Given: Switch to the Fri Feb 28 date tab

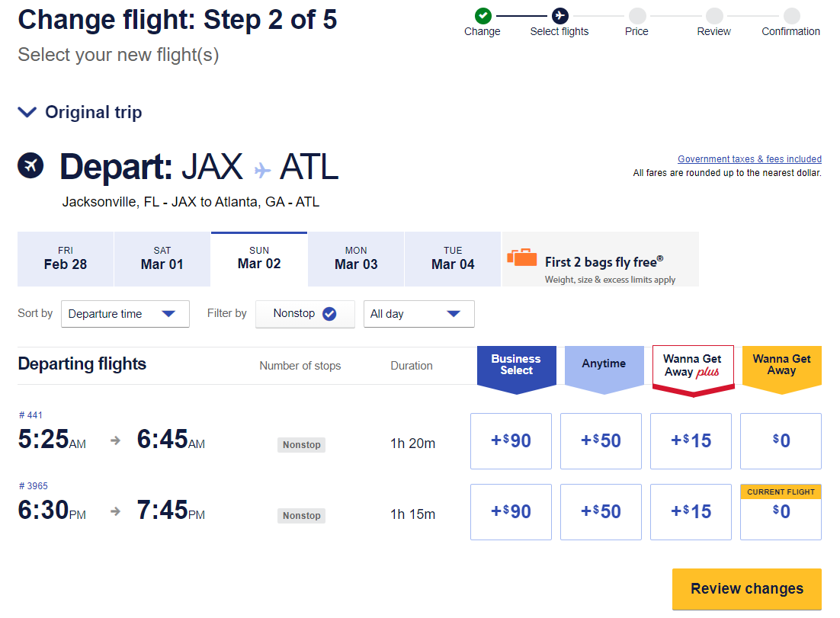Looking at the screenshot, I should [65, 258].
